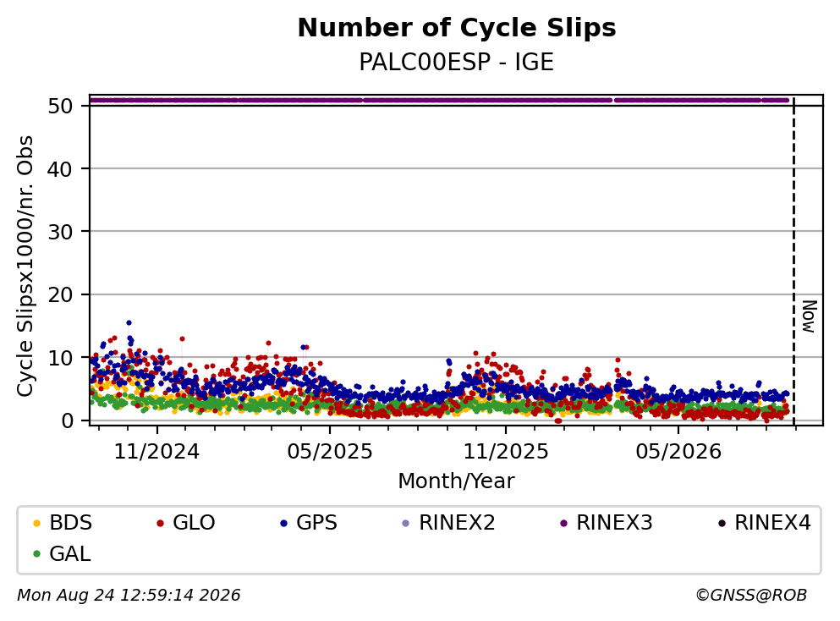840x621 pixels.
Task: Select the RINEX3 legend label
Action: tap(614, 523)
